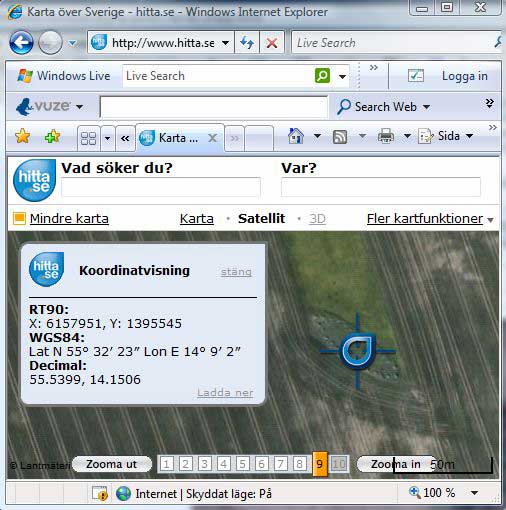Image resolution: width=506 pixels, height=510 pixels.
Task: Open the tab list dropdown arrow
Action: coord(108,138)
